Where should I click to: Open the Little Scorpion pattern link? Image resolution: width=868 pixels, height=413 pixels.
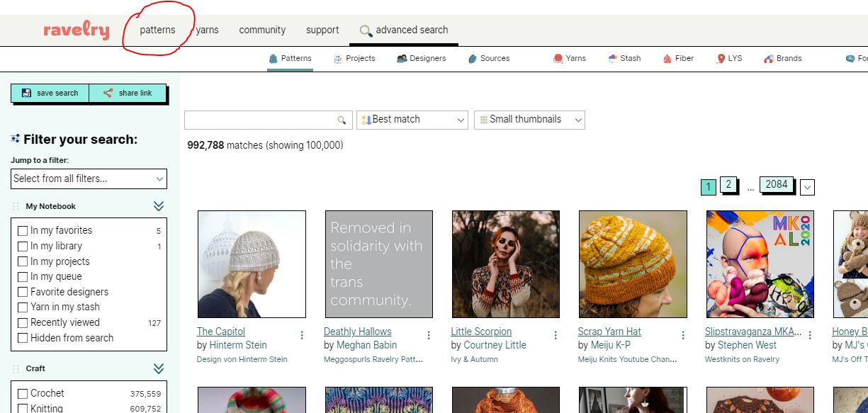481,332
